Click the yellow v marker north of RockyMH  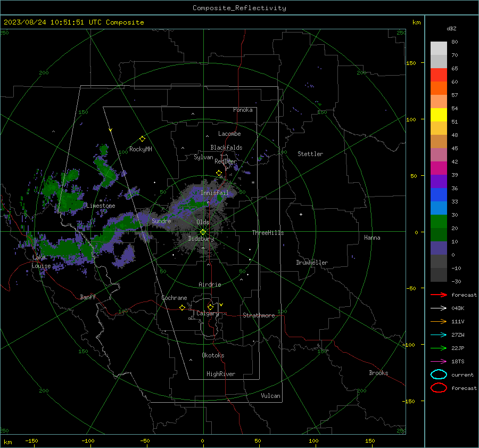[x=111, y=130]
